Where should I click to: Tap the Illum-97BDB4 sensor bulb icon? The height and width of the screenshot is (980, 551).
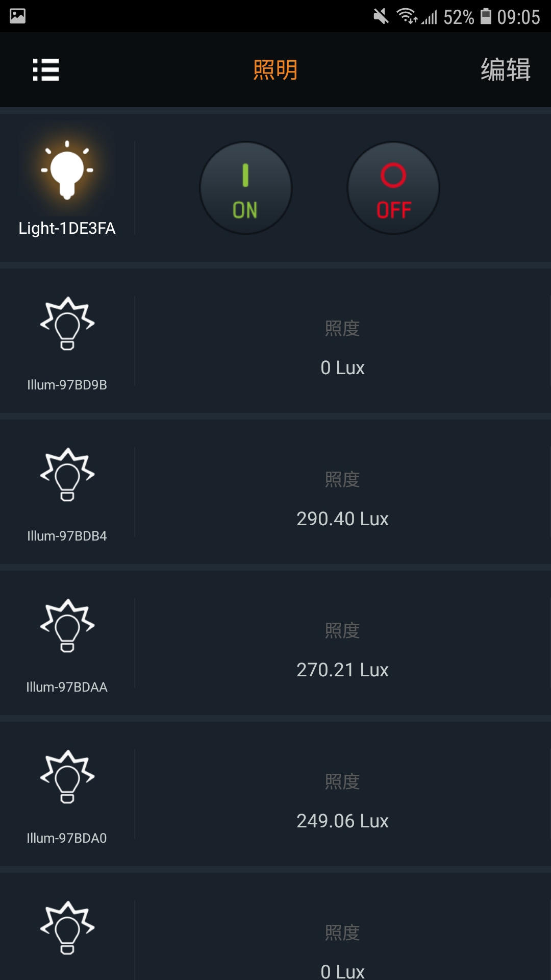tap(67, 475)
